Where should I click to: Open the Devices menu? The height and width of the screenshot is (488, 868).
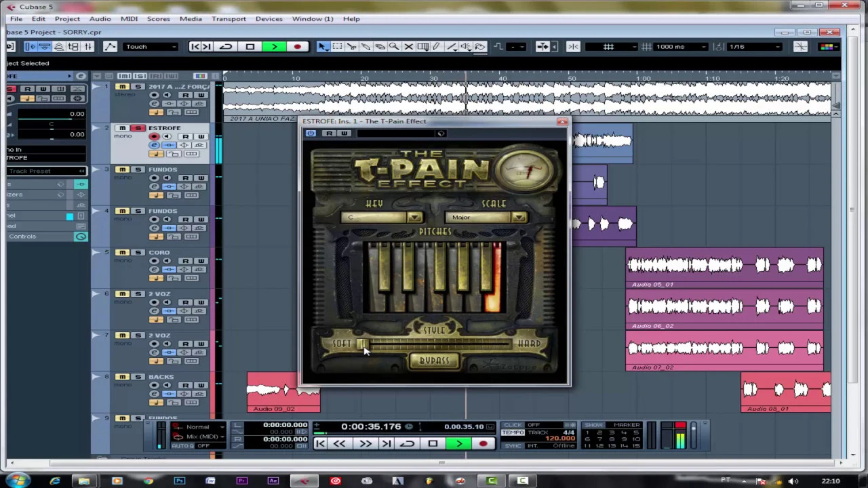269,19
